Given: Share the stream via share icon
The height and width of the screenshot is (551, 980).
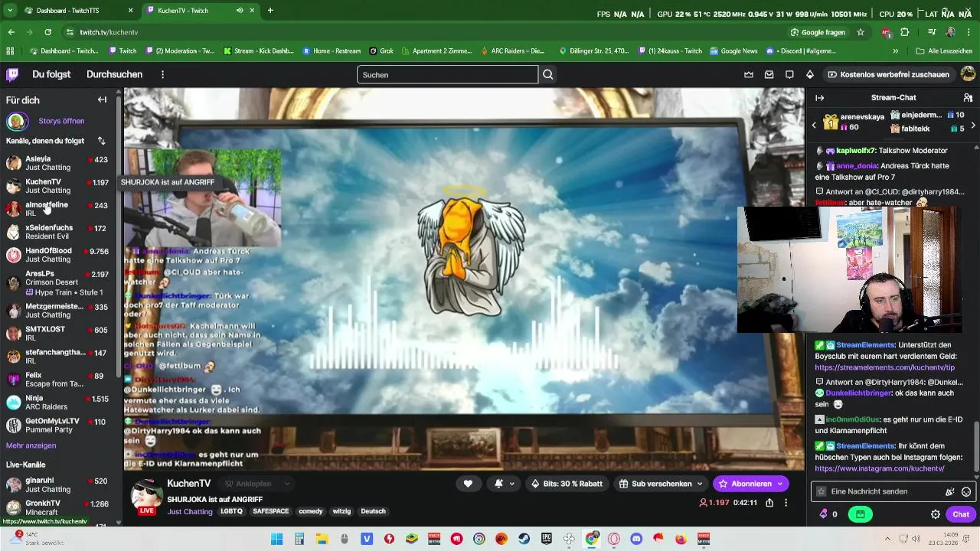Looking at the screenshot, I should pyautogui.click(x=769, y=503).
